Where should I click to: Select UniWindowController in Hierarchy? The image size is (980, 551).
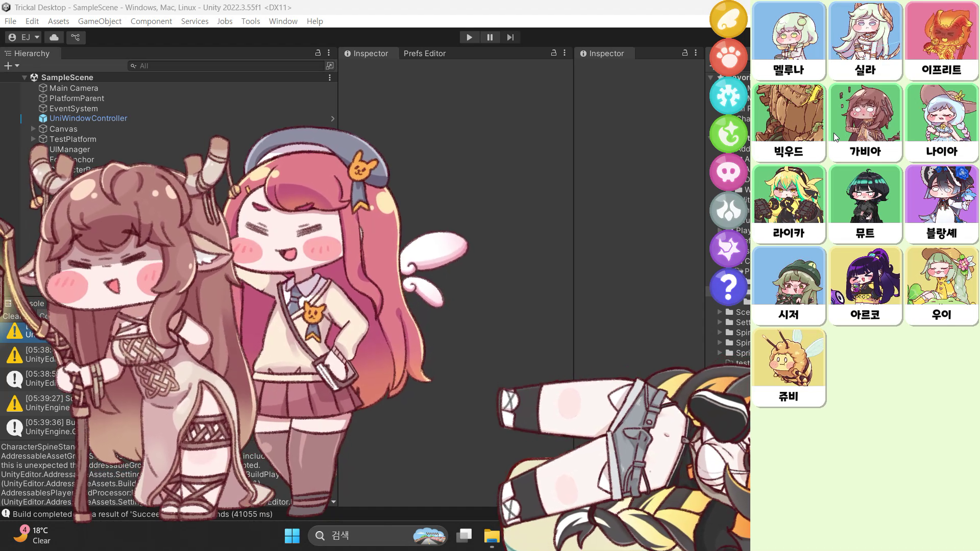pyautogui.click(x=88, y=118)
